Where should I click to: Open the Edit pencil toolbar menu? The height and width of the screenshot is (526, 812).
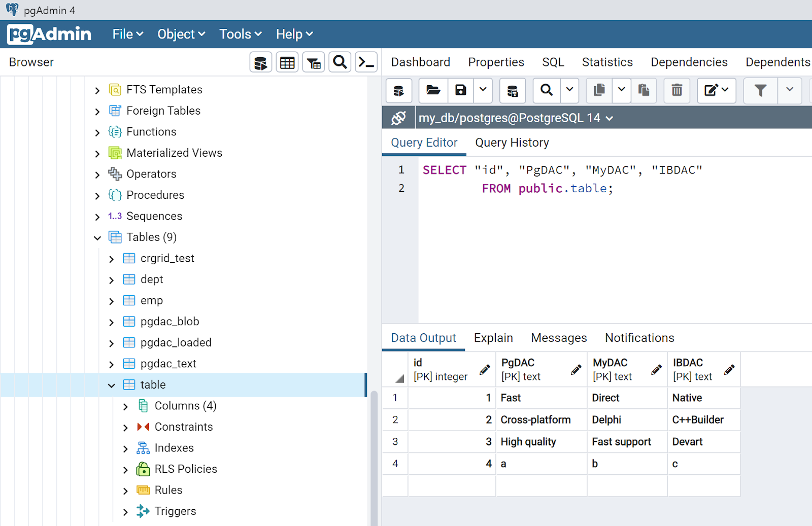tap(717, 91)
